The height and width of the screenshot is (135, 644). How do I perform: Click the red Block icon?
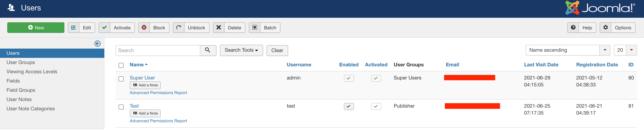(144, 28)
